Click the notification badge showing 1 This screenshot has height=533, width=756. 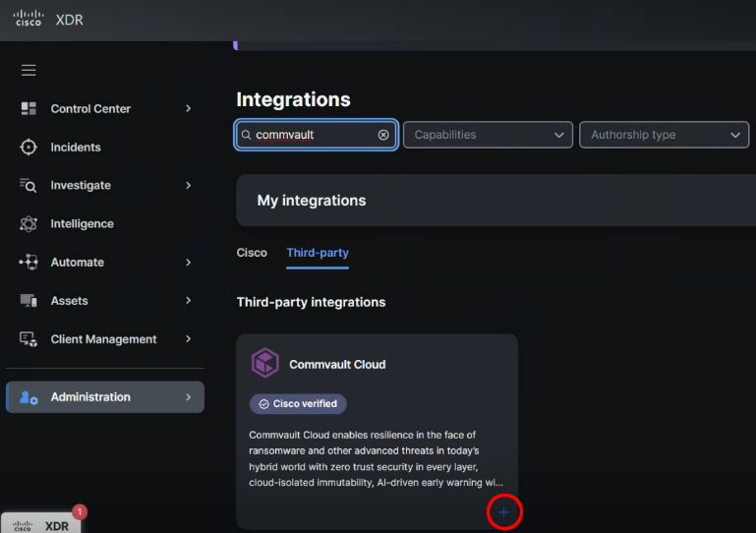[80, 511]
